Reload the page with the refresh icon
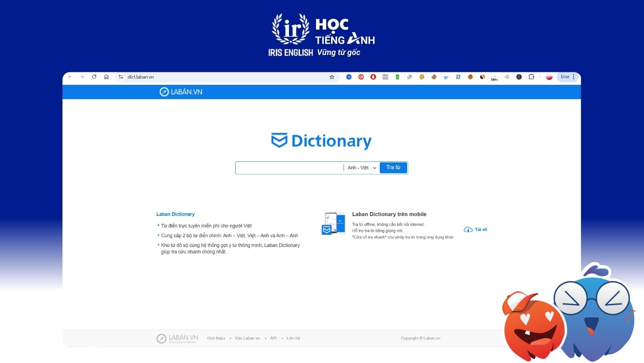The width and height of the screenshot is (644, 363). point(94,77)
